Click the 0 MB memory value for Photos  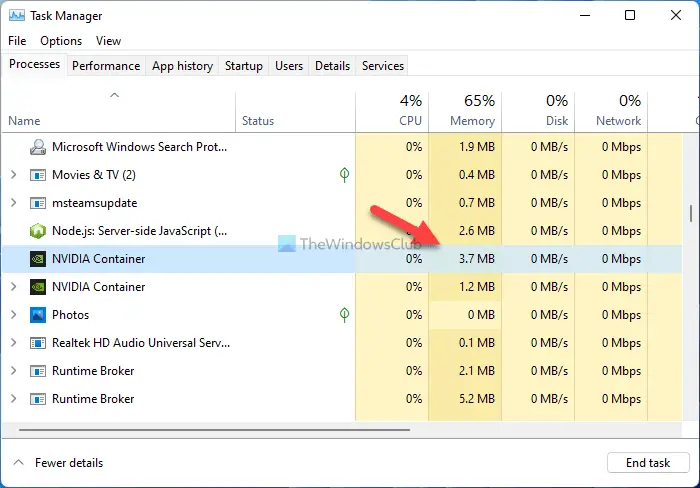tap(481, 315)
